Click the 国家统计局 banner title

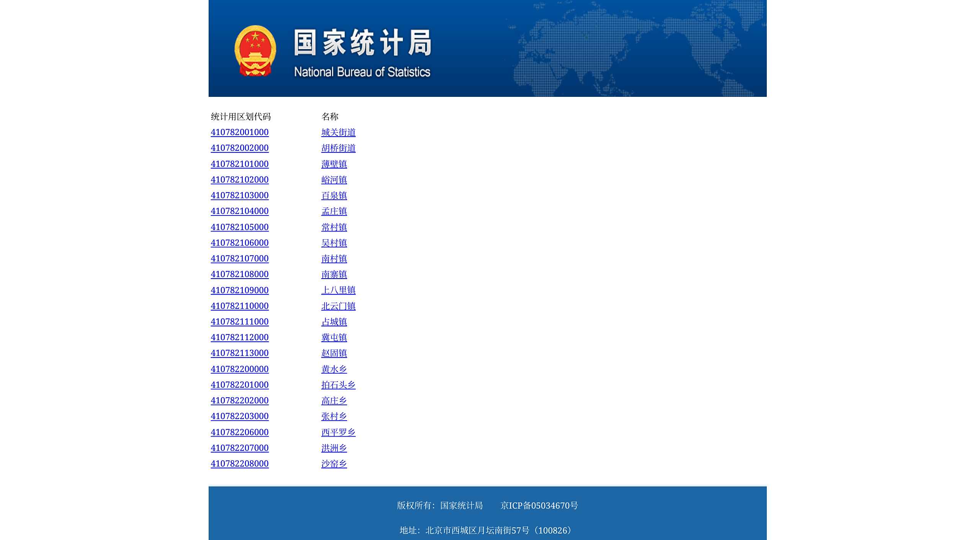pyautogui.click(x=363, y=43)
